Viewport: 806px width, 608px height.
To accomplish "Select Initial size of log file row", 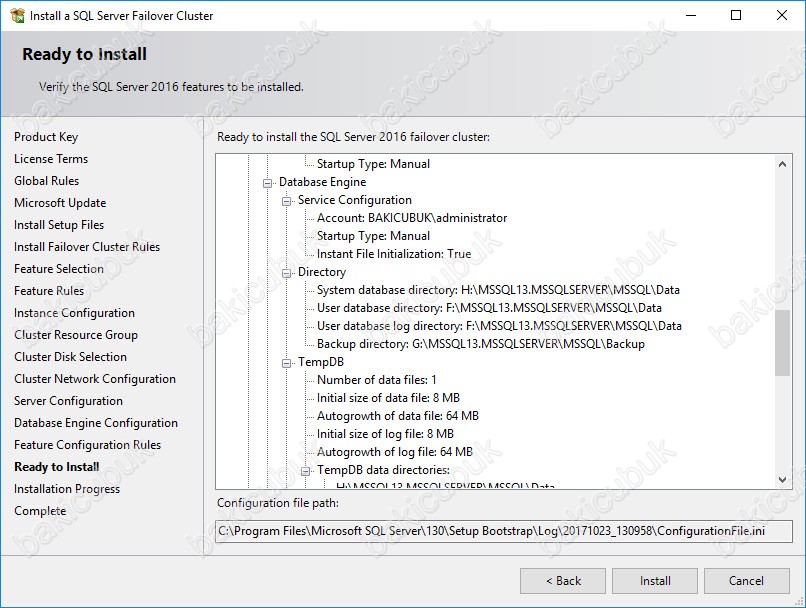I will (x=386, y=434).
